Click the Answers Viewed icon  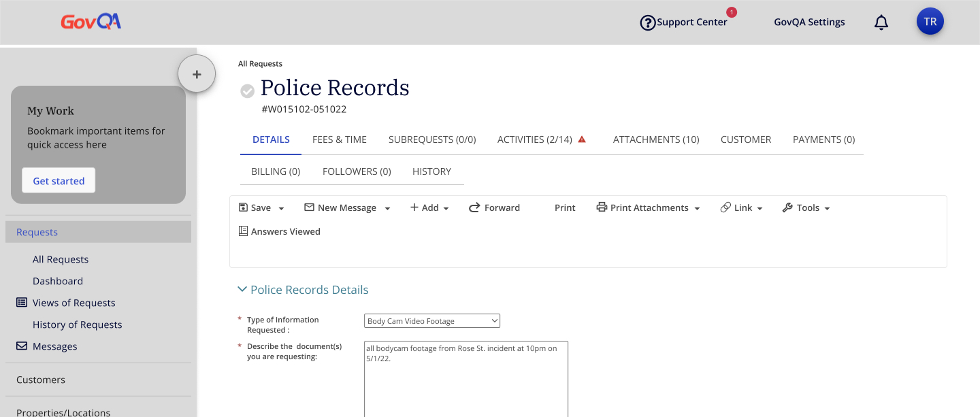coord(243,231)
